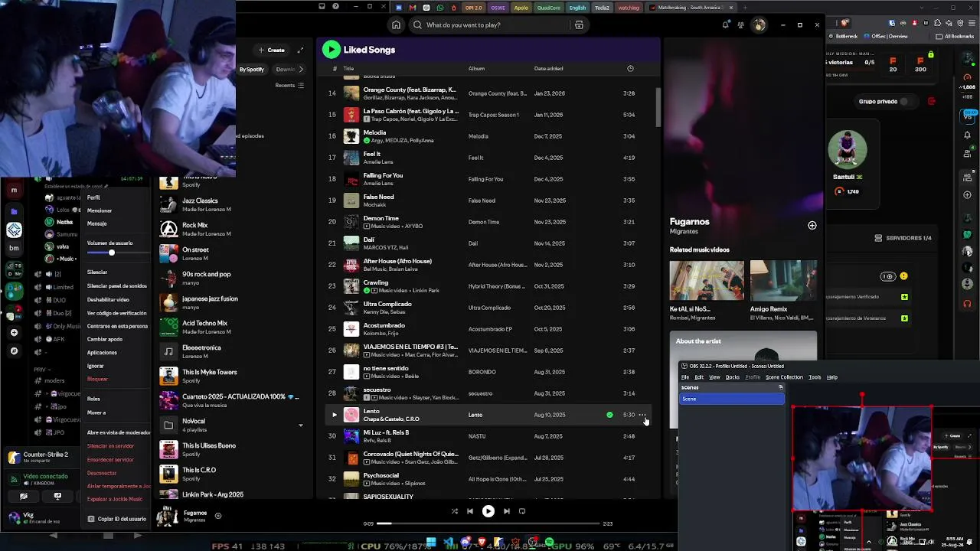The width and height of the screenshot is (980, 551).
Task: Sort songs by the Album column
Action: 476,68
